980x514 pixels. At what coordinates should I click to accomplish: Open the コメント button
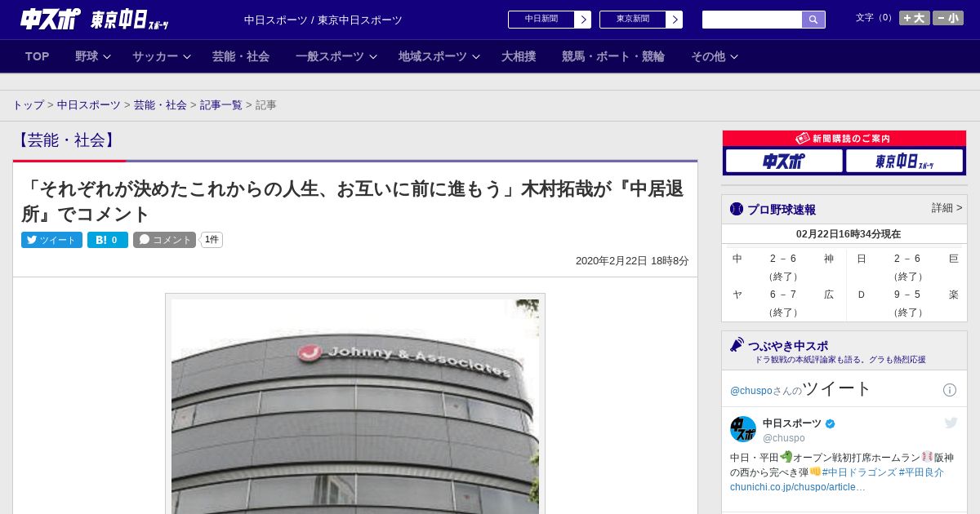tap(164, 240)
